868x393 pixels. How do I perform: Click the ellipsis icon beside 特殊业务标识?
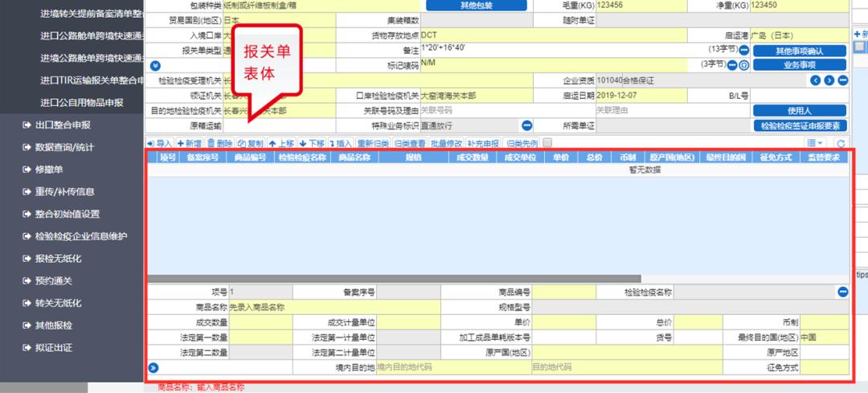coord(527,125)
